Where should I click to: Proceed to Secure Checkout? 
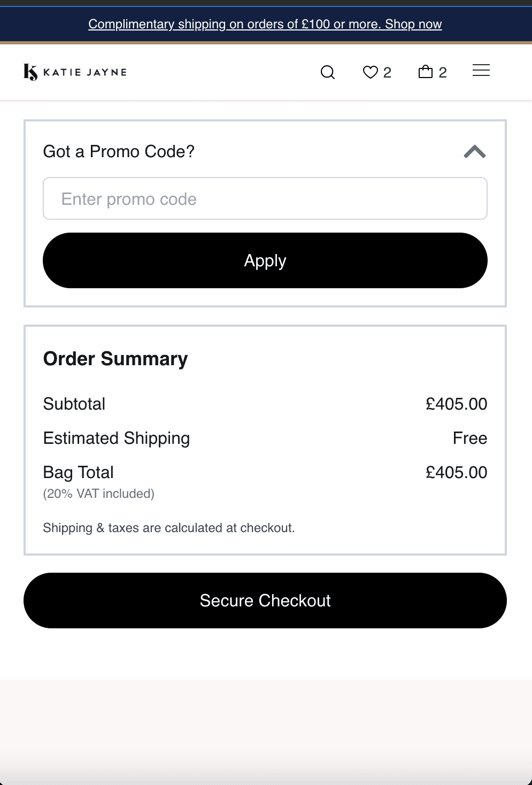pyautogui.click(x=265, y=601)
